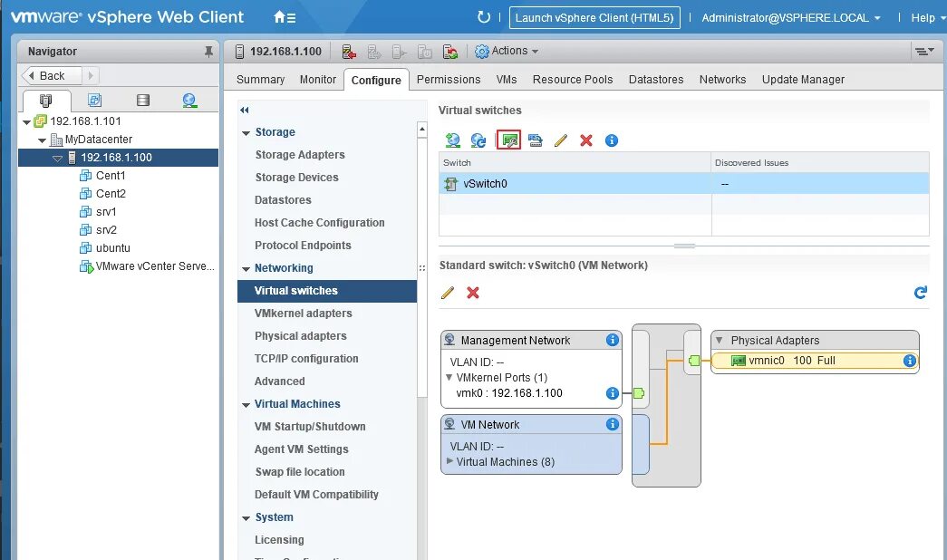The height and width of the screenshot is (560, 947).
Task: Click the refresh icon in top bar
Action: [483, 17]
